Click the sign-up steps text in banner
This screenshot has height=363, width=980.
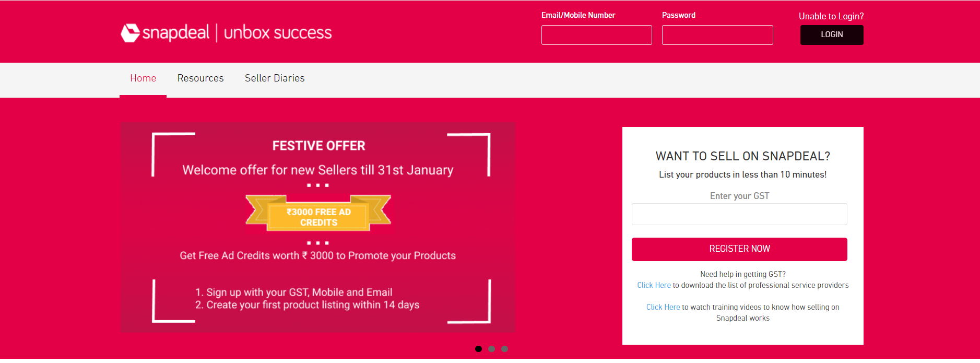[307, 299]
